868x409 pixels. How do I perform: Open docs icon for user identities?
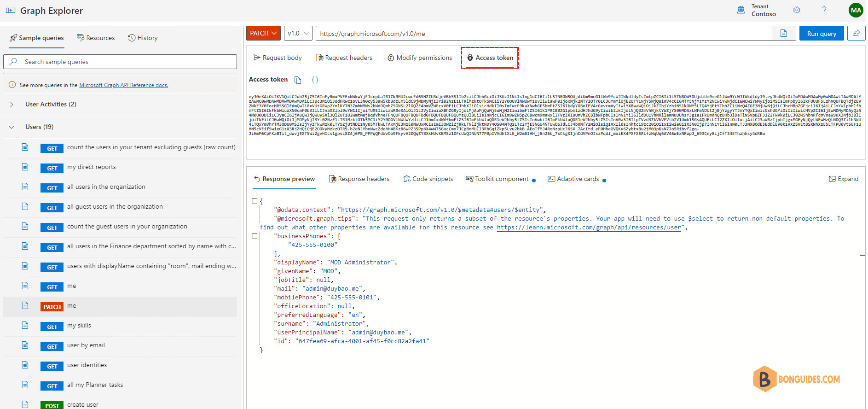[x=25, y=365]
